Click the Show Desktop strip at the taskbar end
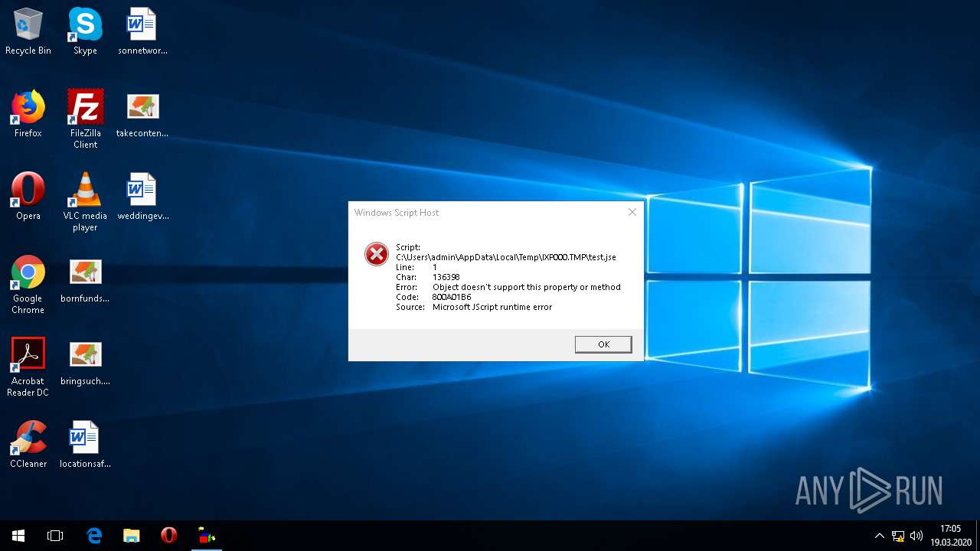 [x=978, y=536]
